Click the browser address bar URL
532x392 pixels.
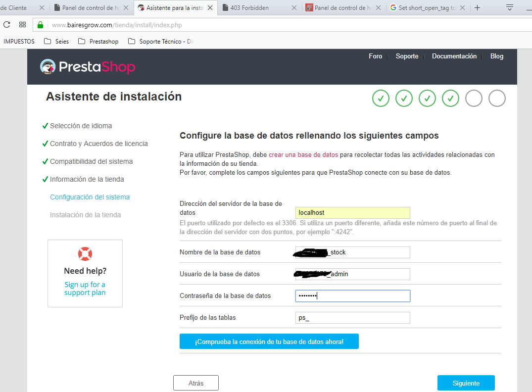click(x=117, y=25)
